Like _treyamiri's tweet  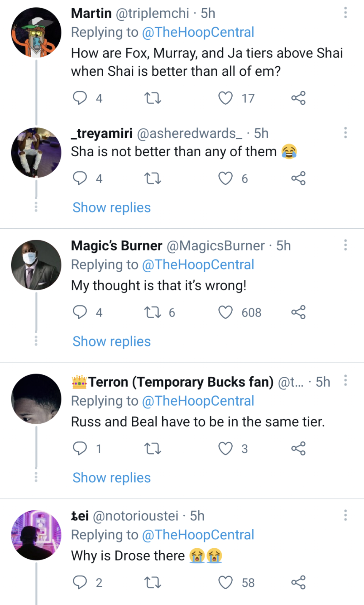coord(226,178)
